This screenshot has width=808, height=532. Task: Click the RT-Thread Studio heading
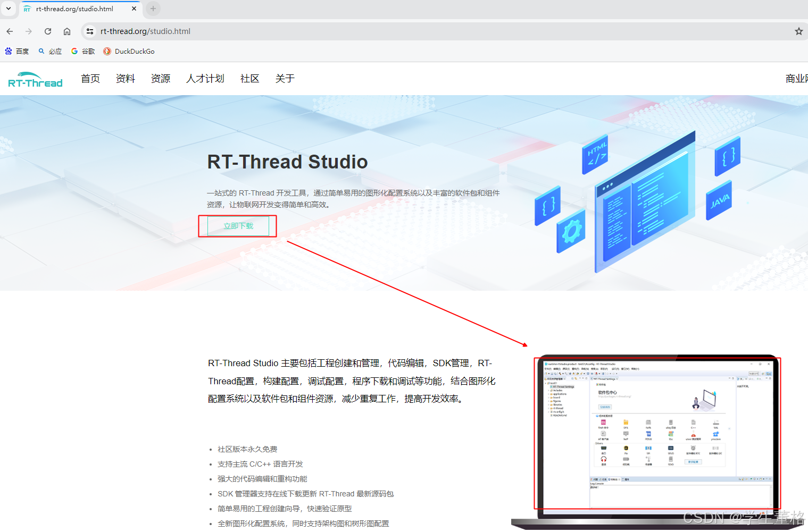(287, 162)
